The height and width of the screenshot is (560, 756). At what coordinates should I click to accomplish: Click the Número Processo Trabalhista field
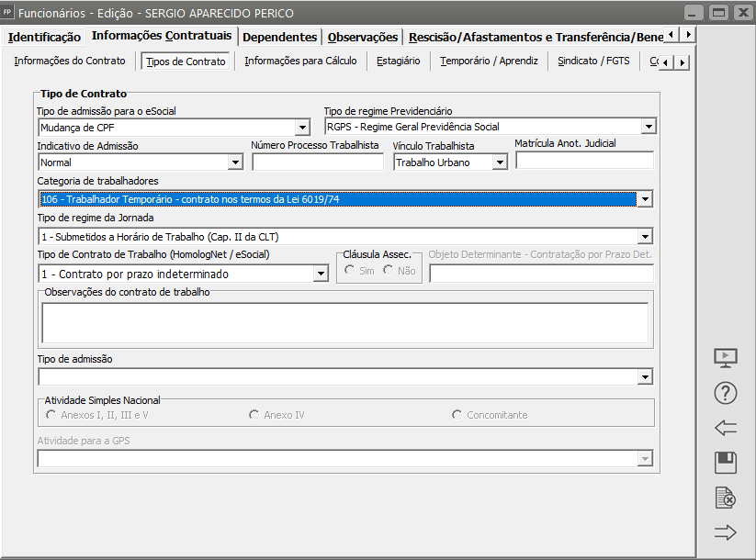pos(317,162)
